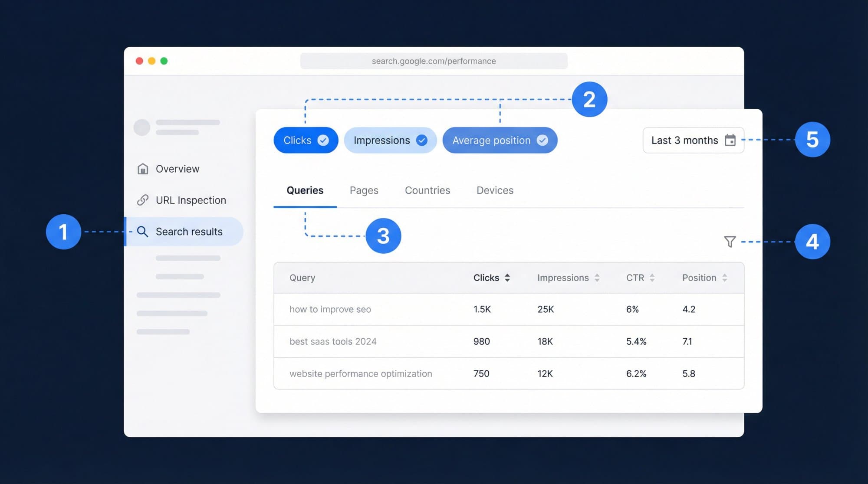Click the 6.2% CTR value
The width and height of the screenshot is (868, 484).
point(636,373)
